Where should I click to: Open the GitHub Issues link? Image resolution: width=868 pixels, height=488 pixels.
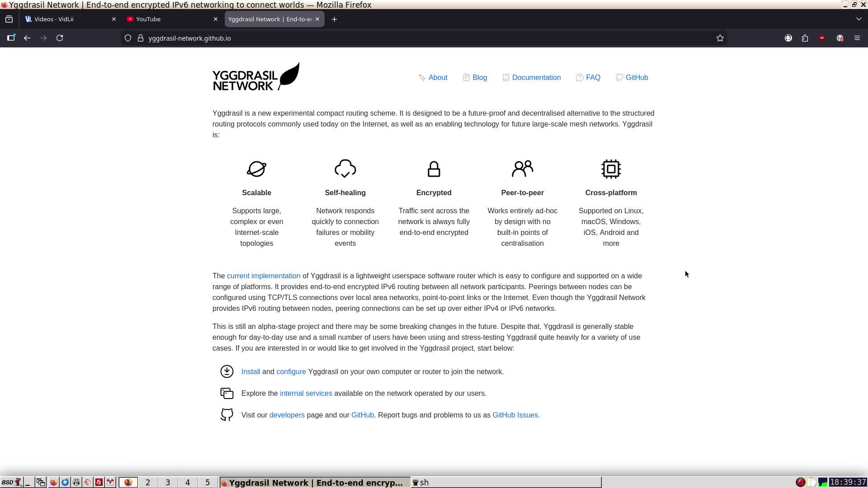tap(515, 415)
